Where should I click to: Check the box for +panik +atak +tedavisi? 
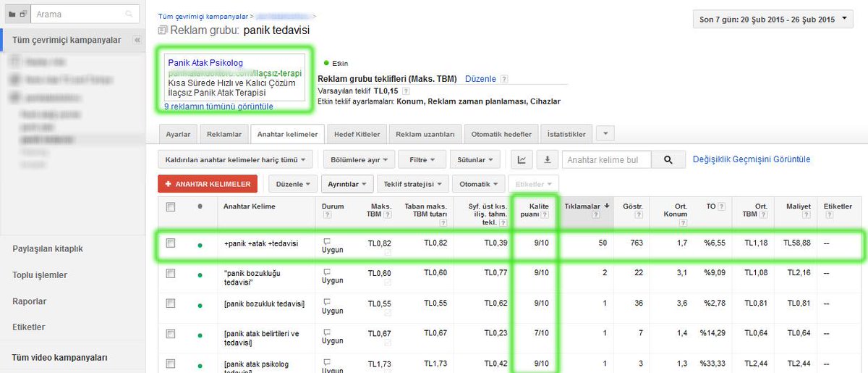pyautogui.click(x=170, y=243)
